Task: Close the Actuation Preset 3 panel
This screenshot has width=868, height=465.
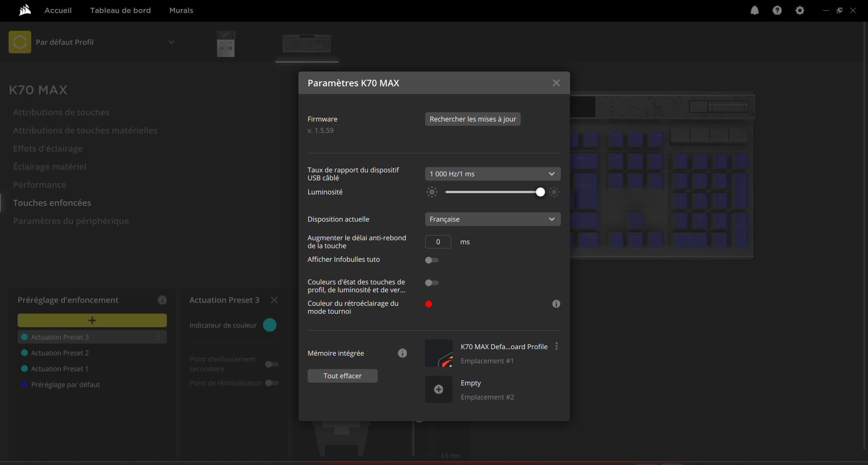Action: coord(274,300)
